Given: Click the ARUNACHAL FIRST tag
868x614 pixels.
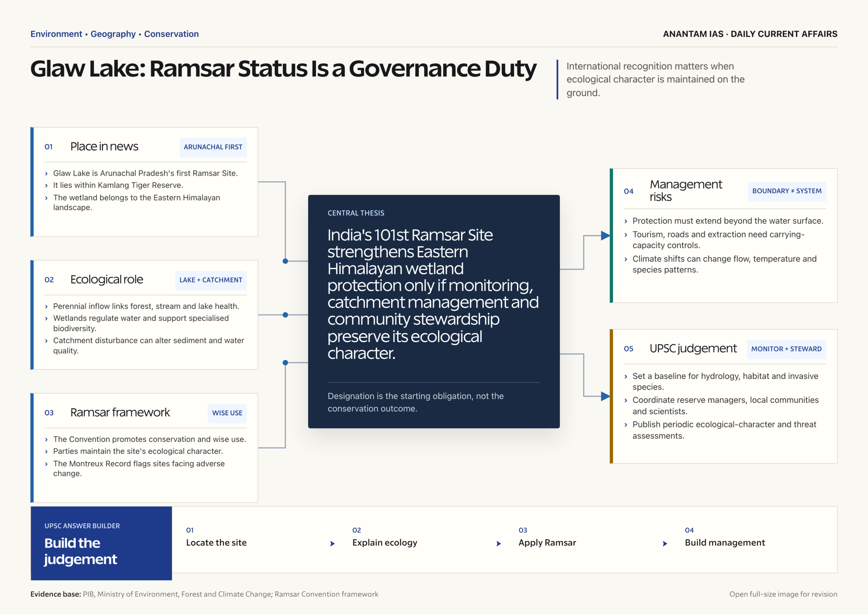Looking at the screenshot, I should 213,147.
